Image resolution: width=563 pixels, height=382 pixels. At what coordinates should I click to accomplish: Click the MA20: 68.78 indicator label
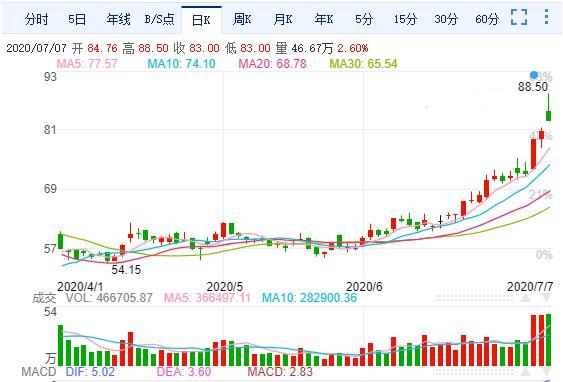[x=273, y=64]
